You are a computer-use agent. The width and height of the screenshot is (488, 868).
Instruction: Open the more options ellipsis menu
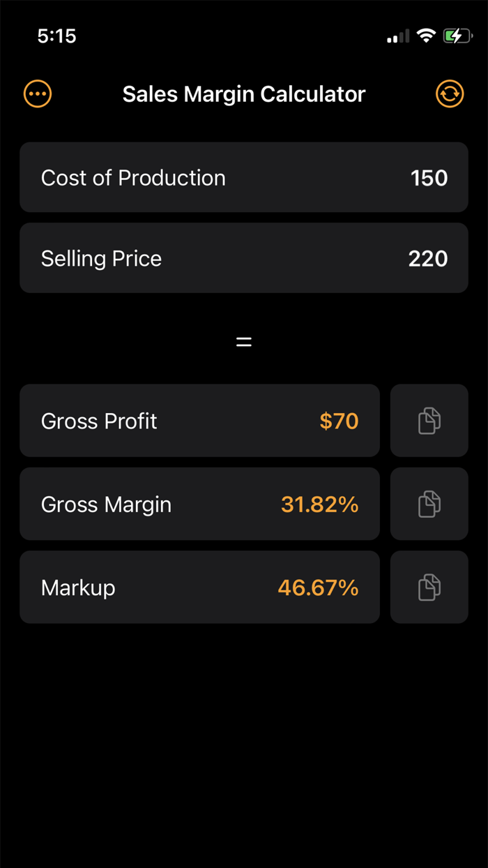coord(37,93)
